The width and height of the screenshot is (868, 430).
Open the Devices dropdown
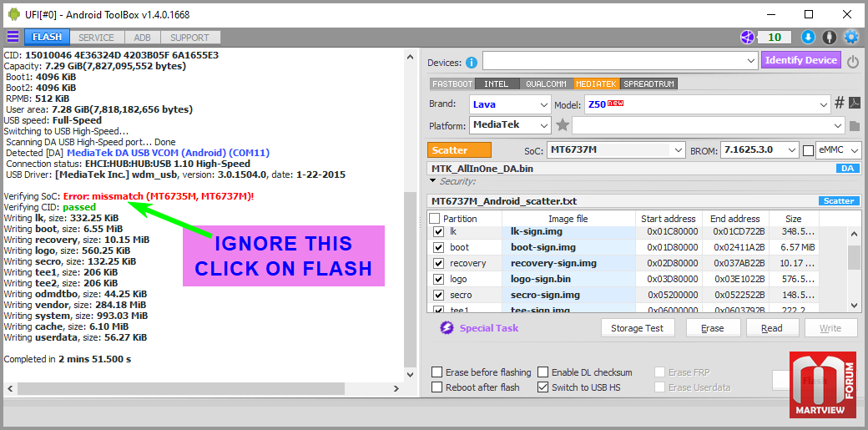pos(620,60)
